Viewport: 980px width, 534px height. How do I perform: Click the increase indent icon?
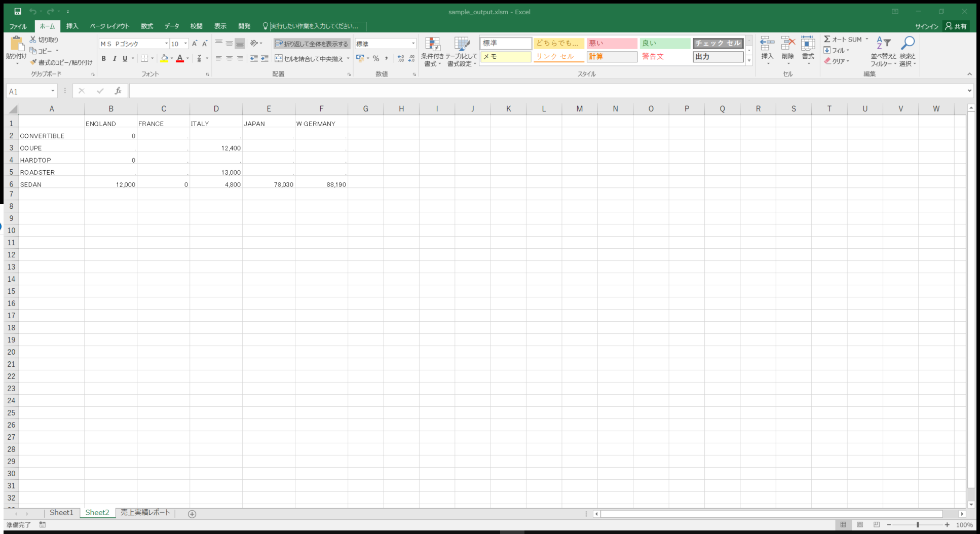tap(265, 58)
